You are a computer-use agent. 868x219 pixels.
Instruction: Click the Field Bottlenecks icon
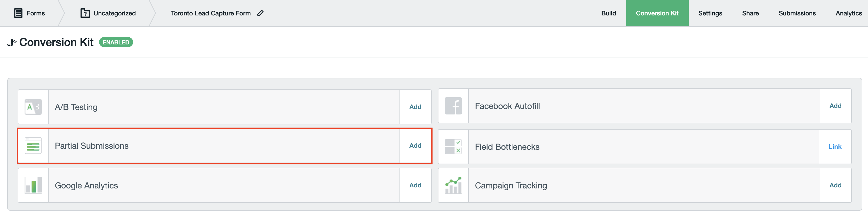point(453,147)
